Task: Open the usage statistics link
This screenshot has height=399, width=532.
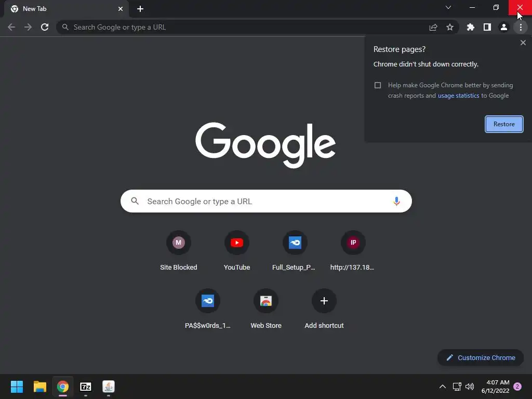Action: pos(458,96)
